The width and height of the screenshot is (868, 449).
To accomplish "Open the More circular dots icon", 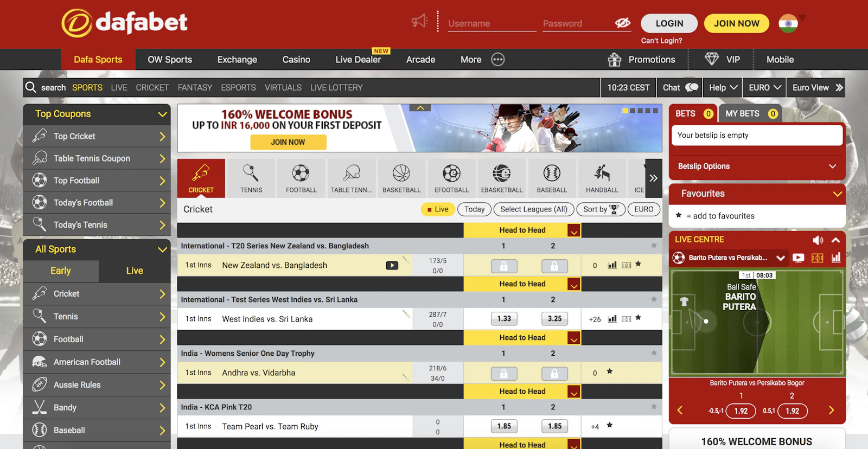I will pyautogui.click(x=498, y=59).
